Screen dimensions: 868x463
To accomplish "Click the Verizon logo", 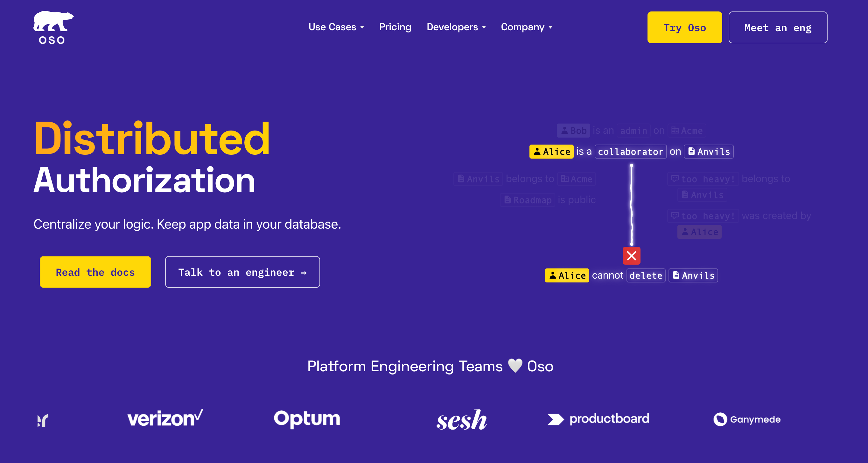I will (x=165, y=418).
